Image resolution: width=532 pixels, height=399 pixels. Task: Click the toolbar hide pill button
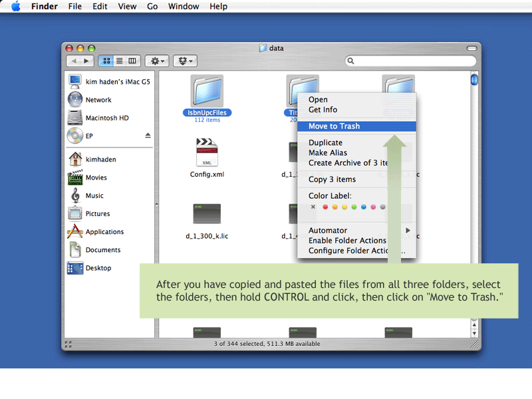471,49
